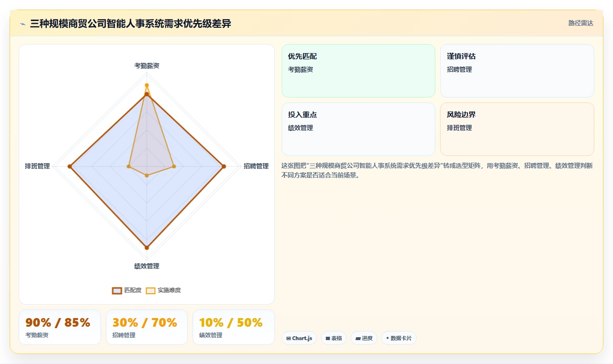Click the Chart.js tag
The width and height of the screenshot is (613, 364).
(x=299, y=338)
